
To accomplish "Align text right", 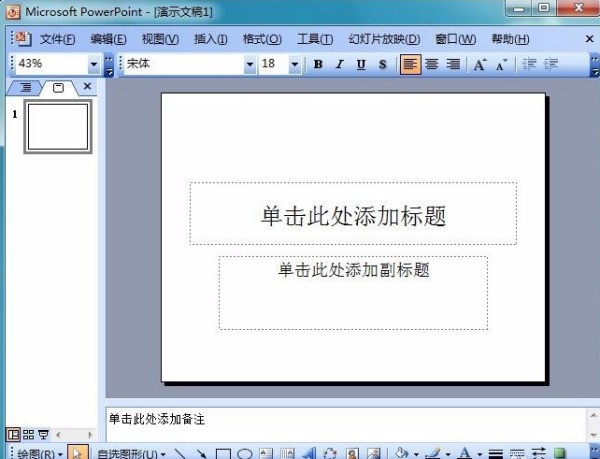I will [453, 64].
